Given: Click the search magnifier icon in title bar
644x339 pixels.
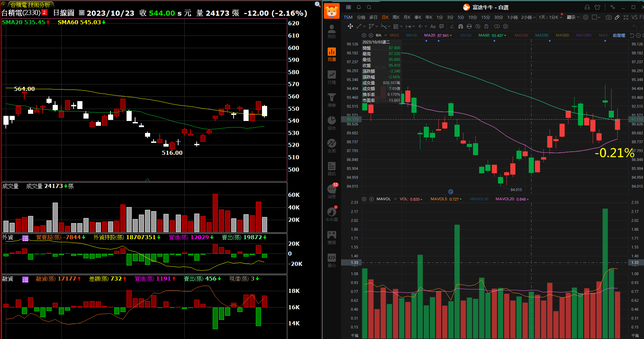Looking at the screenshot, I should (x=369, y=7).
